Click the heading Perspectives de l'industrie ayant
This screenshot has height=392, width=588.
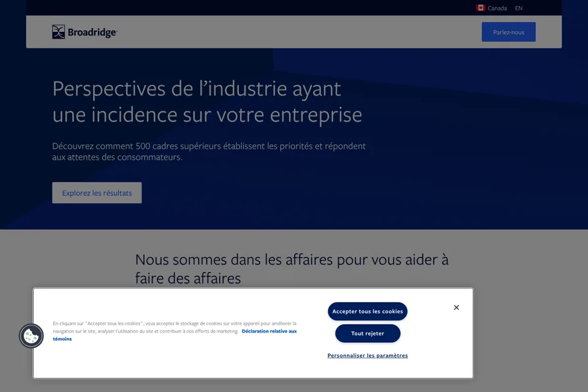197,89
